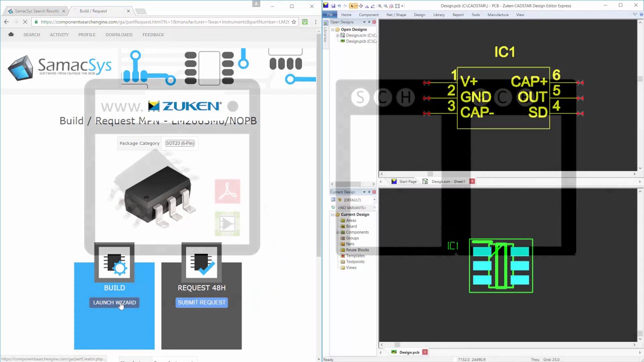The width and height of the screenshot is (644, 362).
Task: Open the <NO VARIANTS> dropdown
Action: pos(374,208)
